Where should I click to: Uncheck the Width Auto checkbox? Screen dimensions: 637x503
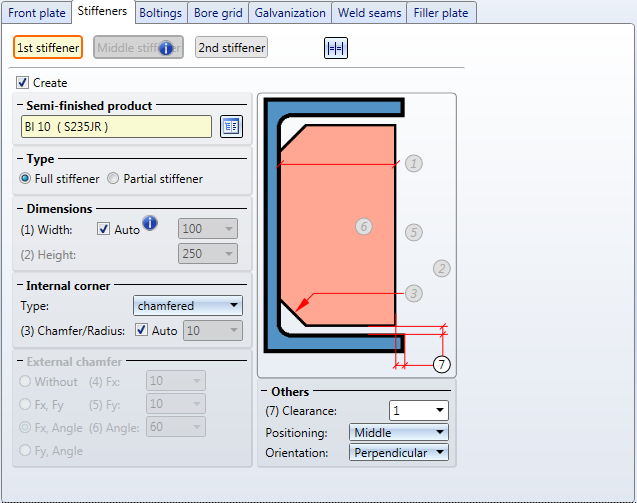[104, 229]
